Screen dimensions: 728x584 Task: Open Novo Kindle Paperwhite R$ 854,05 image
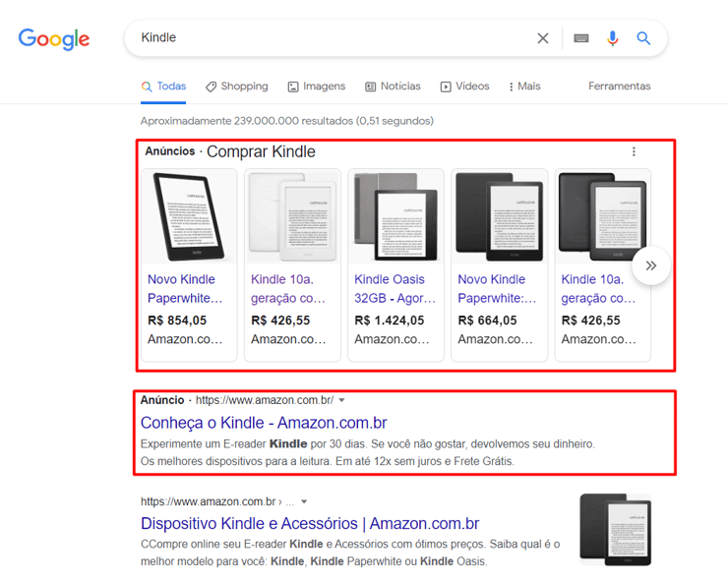(x=190, y=216)
